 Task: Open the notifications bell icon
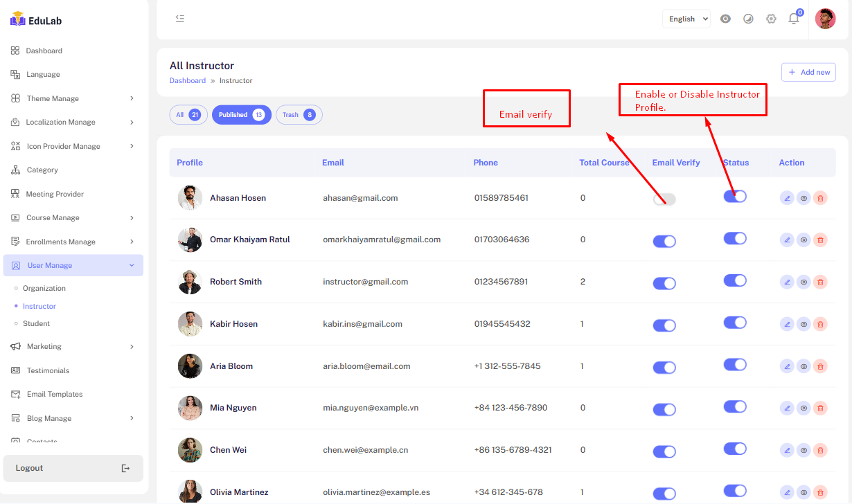(x=794, y=19)
